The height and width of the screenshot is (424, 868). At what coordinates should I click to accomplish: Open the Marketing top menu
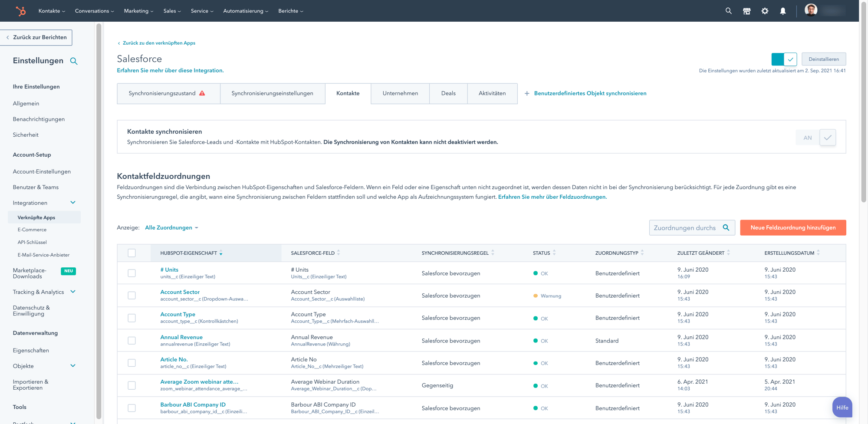coord(138,11)
